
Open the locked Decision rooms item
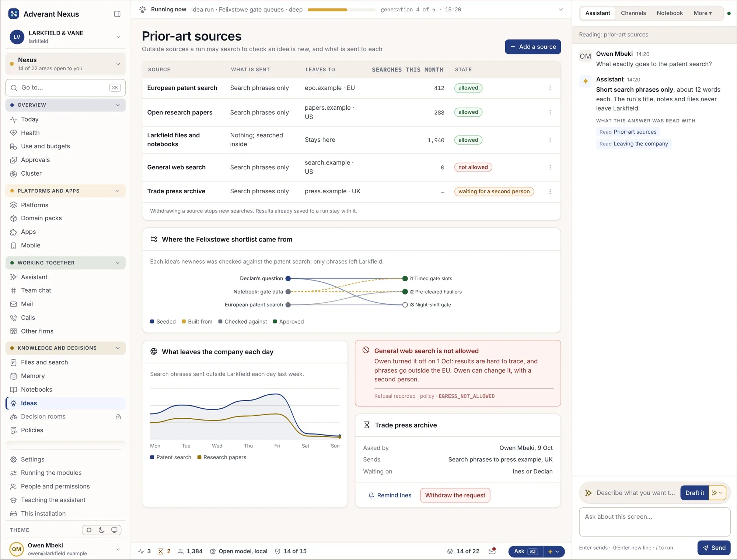pos(66,417)
